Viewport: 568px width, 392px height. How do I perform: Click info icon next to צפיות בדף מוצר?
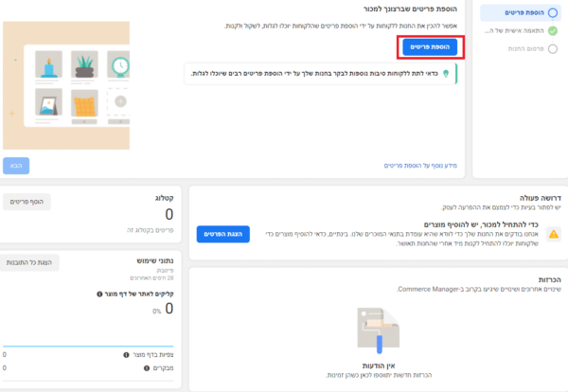click(x=126, y=353)
